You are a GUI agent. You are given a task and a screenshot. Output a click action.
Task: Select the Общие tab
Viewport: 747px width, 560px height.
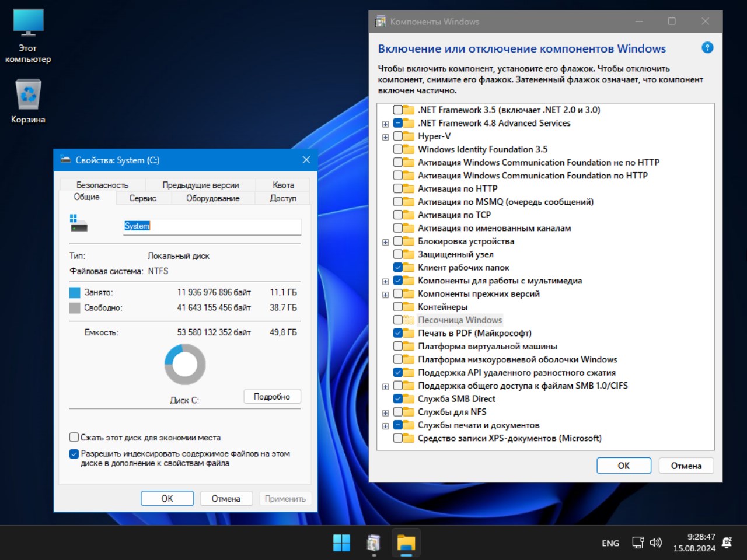(x=86, y=197)
